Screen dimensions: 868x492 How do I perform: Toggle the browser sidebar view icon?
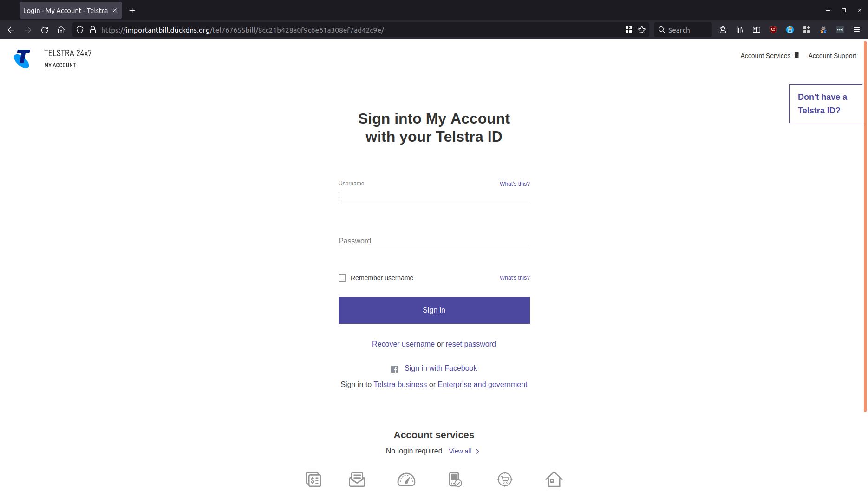point(757,30)
